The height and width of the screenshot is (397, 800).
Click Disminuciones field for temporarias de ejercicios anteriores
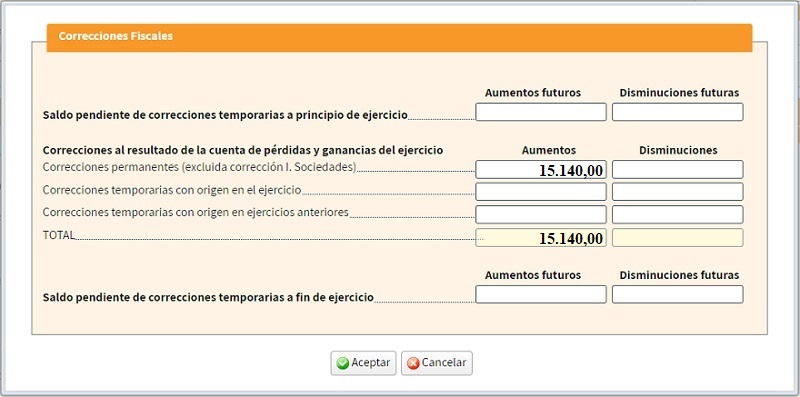pos(678,214)
